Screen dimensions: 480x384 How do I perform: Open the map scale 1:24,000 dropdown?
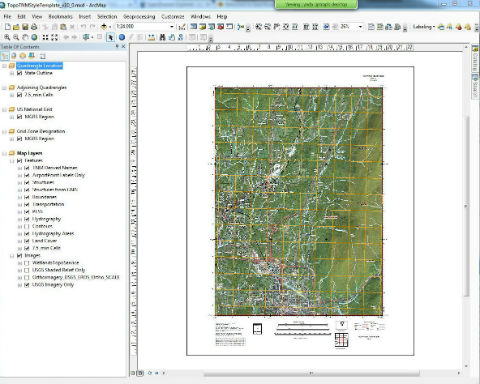point(172,27)
